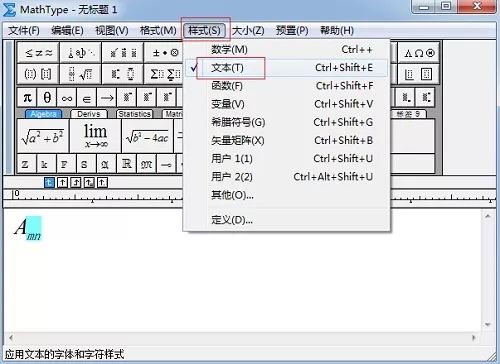Insert the √(b²−4ac) expression
Image resolution: width=500 pixels, height=364 pixels.
[147, 136]
